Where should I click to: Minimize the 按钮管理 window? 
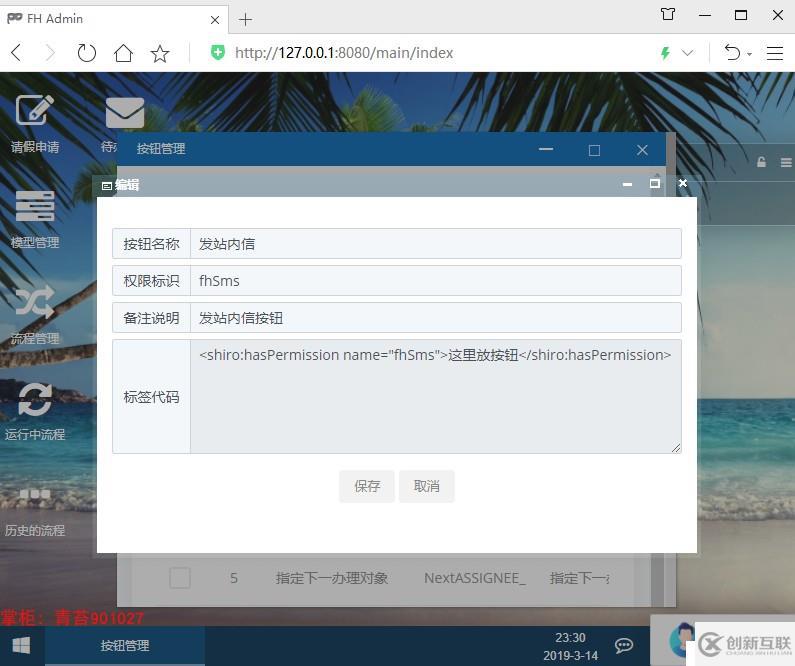[546, 149]
